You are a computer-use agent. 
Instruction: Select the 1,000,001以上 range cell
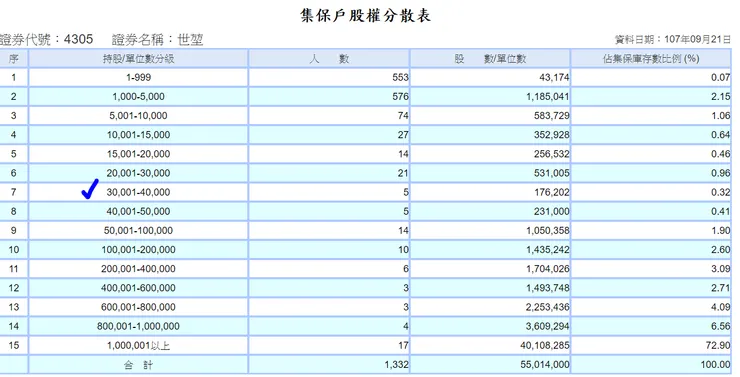click(x=138, y=345)
